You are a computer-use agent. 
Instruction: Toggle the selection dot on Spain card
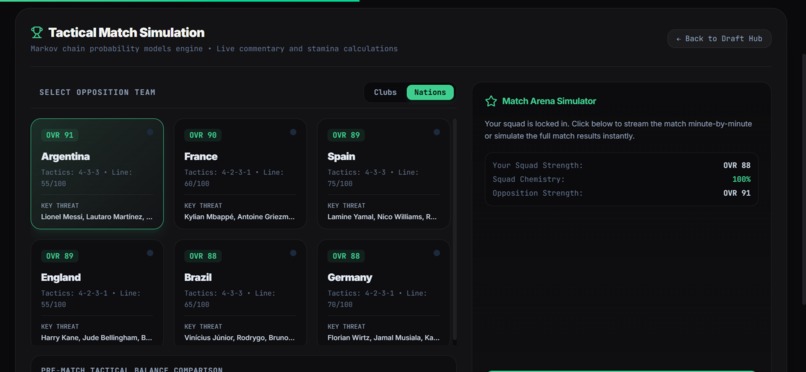437,132
